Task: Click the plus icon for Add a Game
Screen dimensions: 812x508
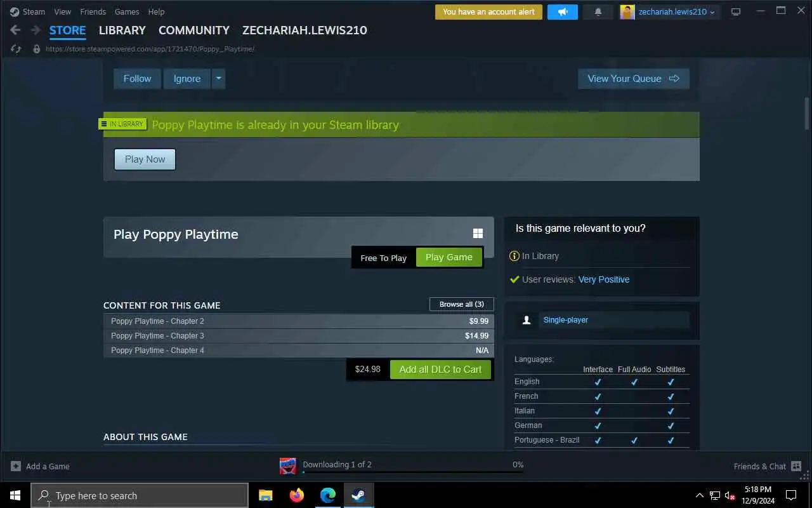Action: 16,466
